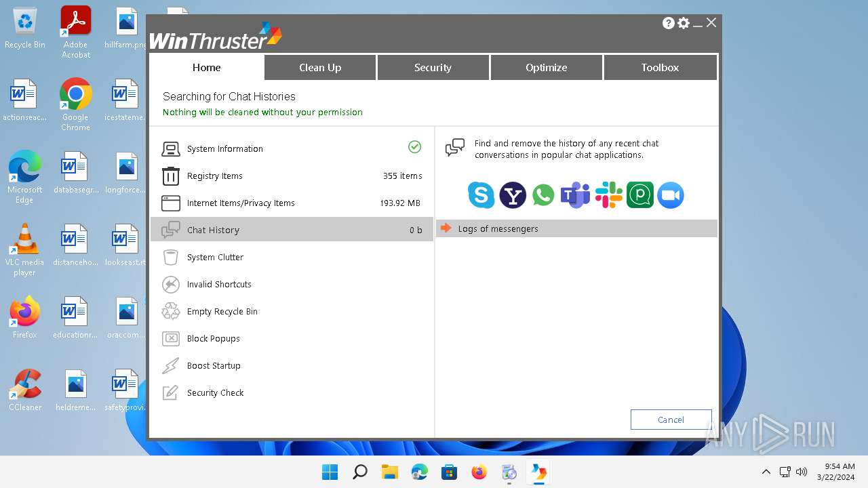Click the Registry Items trash icon
The width and height of the screenshot is (868, 488).
(171, 176)
